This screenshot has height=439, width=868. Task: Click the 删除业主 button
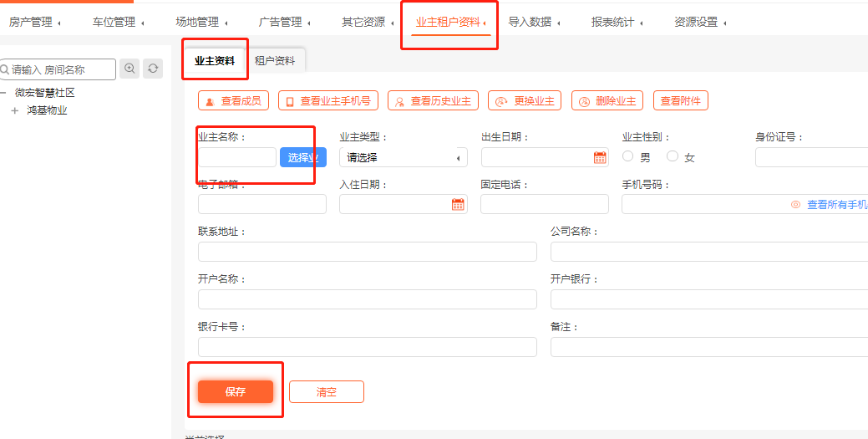607,101
